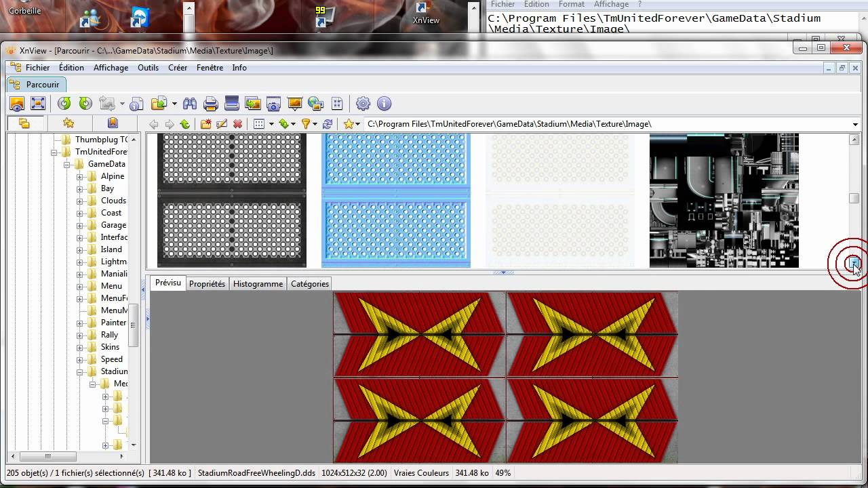Image resolution: width=868 pixels, height=488 pixels.
Task: Open file properties icon in toolbar
Action: pos(136,104)
